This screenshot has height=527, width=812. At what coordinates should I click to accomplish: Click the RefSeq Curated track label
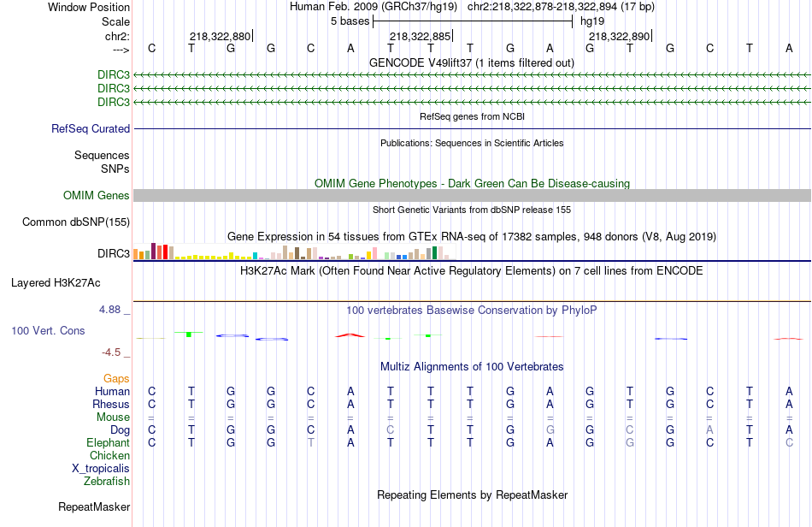pos(91,128)
